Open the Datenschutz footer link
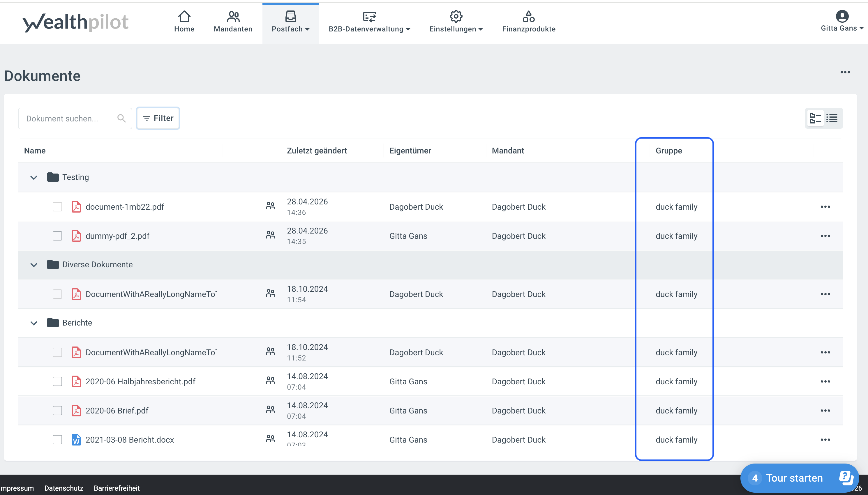This screenshot has height=495, width=868. tap(63, 488)
